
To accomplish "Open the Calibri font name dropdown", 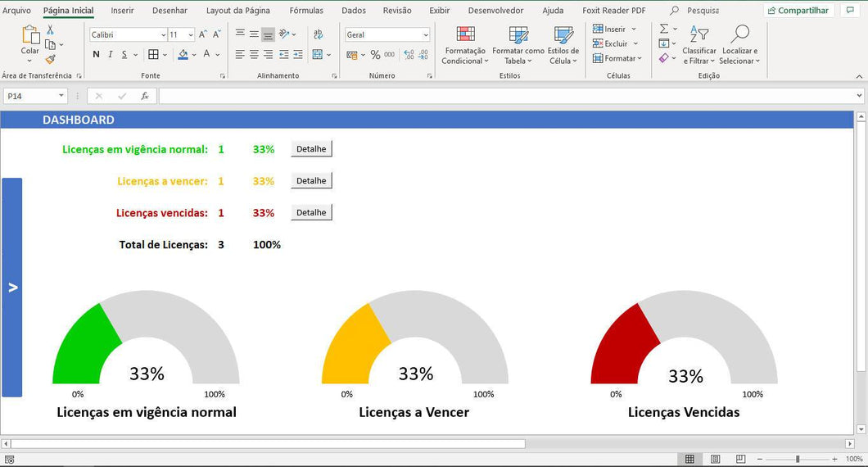I will (163, 35).
